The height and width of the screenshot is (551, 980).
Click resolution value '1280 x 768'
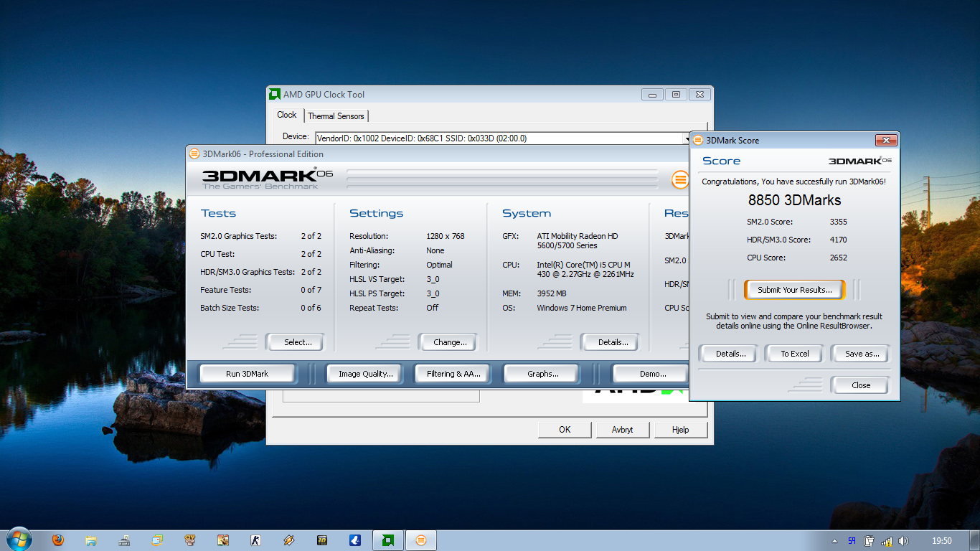coord(446,236)
